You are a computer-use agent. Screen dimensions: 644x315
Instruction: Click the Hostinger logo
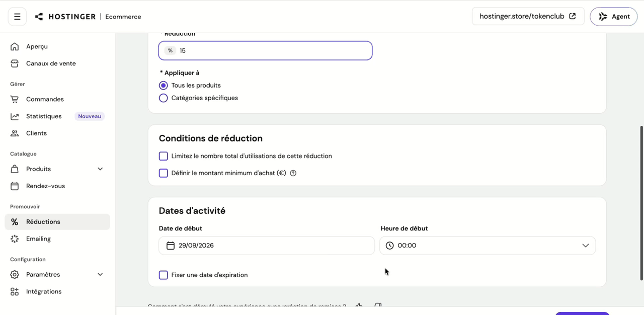(x=65, y=17)
